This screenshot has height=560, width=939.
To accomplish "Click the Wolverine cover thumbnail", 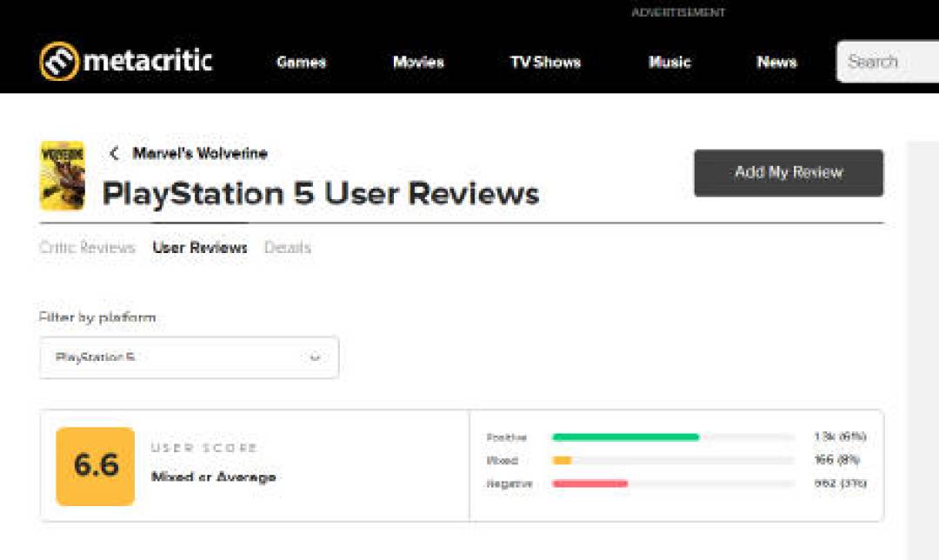I will click(63, 176).
